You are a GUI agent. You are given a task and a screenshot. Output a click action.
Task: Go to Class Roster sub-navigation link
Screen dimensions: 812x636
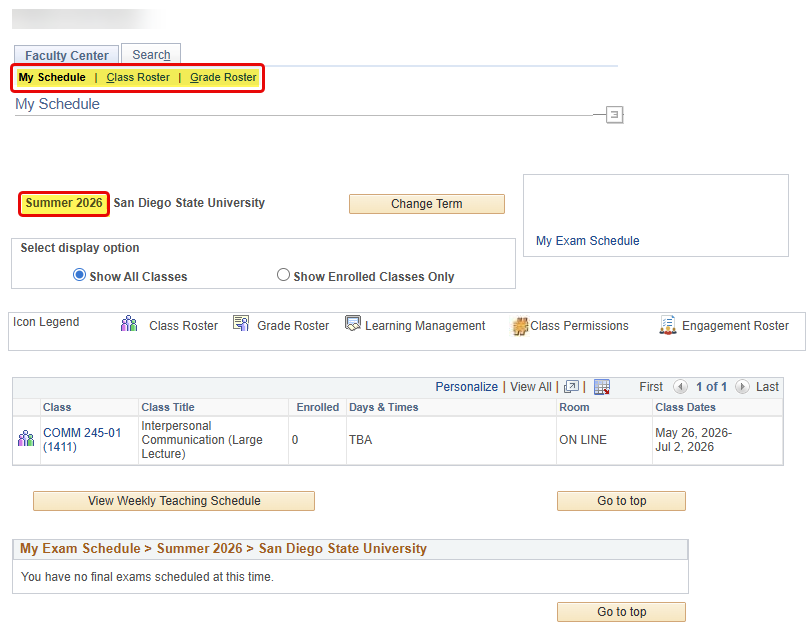pos(138,77)
